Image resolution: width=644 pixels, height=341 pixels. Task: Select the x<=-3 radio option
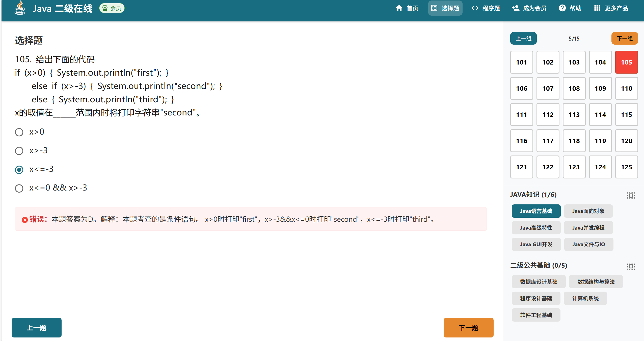coord(19,169)
